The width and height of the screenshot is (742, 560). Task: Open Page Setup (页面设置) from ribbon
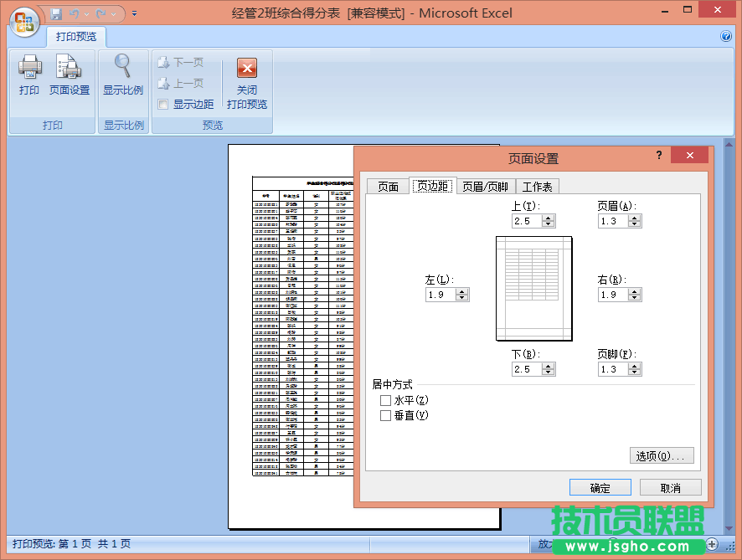coord(69,68)
